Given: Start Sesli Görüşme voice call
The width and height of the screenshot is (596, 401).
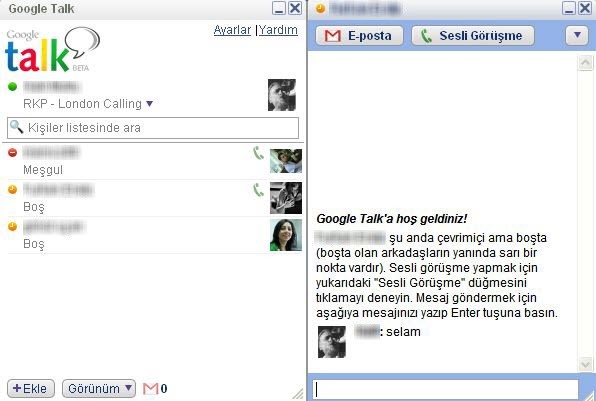Looking at the screenshot, I should coord(473,36).
